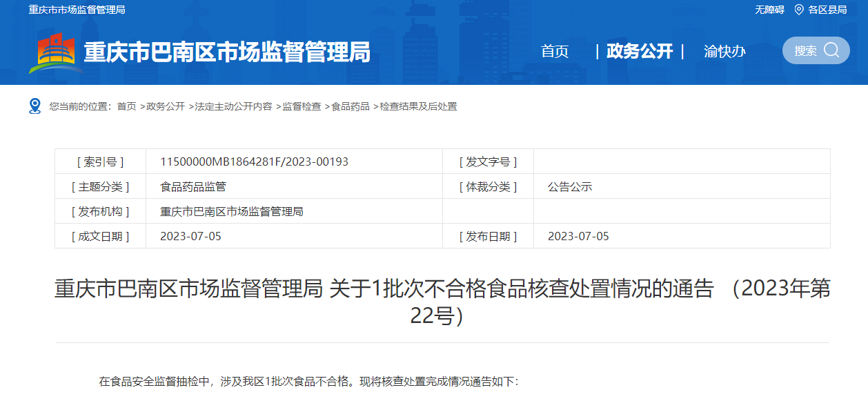This screenshot has width=868, height=401.
Task: Go to 首页 in the breadcrumb trail
Action: [126, 106]
